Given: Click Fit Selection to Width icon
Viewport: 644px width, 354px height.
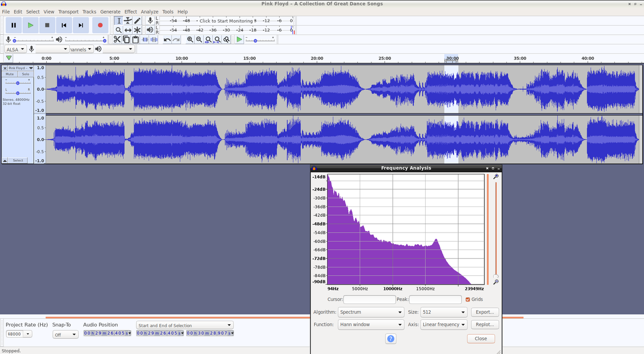Looking at the screenshot, I should [x=208, y=40].
